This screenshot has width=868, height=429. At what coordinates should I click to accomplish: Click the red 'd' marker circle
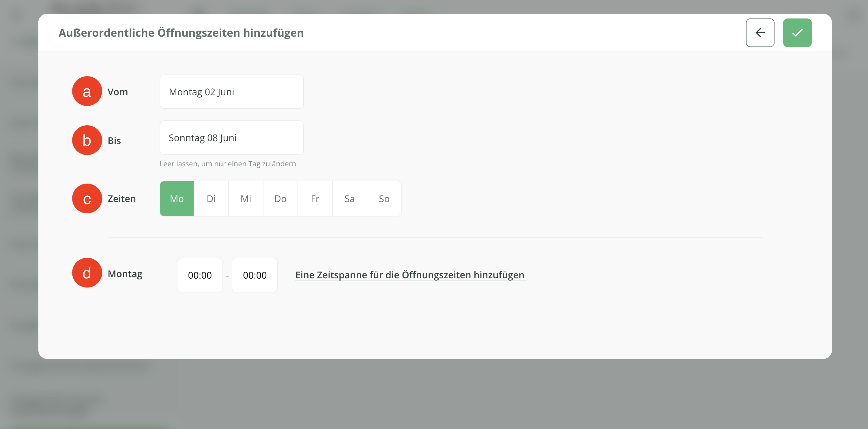[x=87, y=273]
